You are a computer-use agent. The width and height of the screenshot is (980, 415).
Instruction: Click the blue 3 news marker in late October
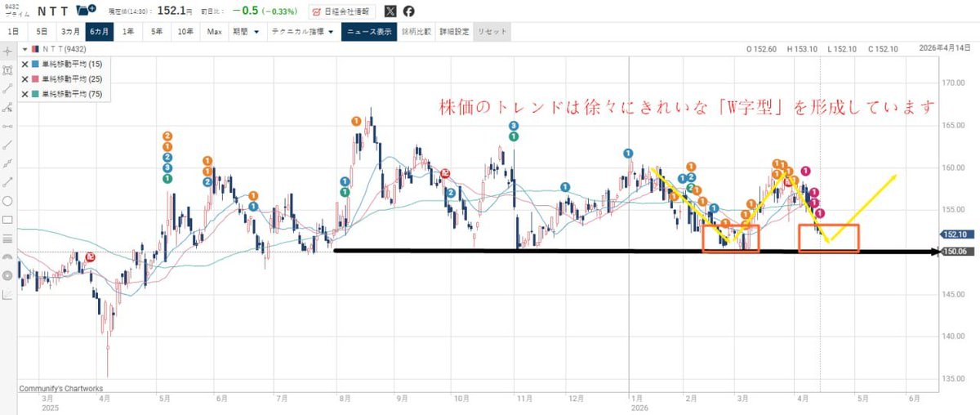(513, 125)
